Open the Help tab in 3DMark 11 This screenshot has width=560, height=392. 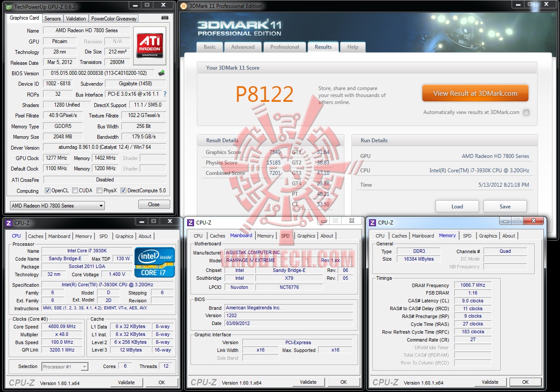[353, 47]
